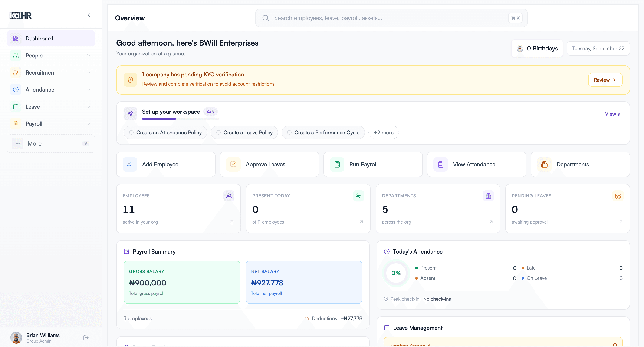Open Departments card via its arrow icon

pyautogui.click(x=491, y=222)
